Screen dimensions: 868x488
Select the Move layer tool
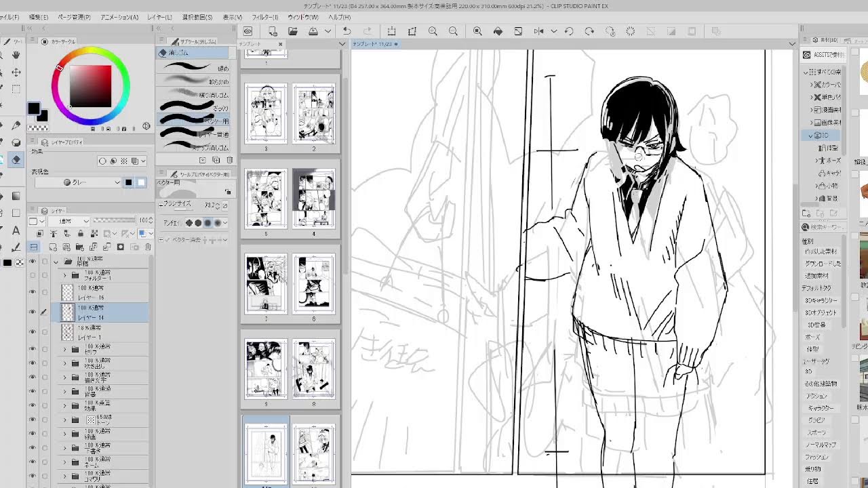(x=16, y=72)
